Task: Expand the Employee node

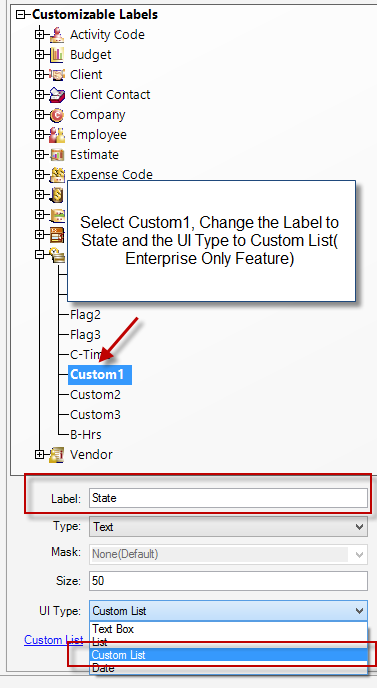Action: click(x=39, y=134)
